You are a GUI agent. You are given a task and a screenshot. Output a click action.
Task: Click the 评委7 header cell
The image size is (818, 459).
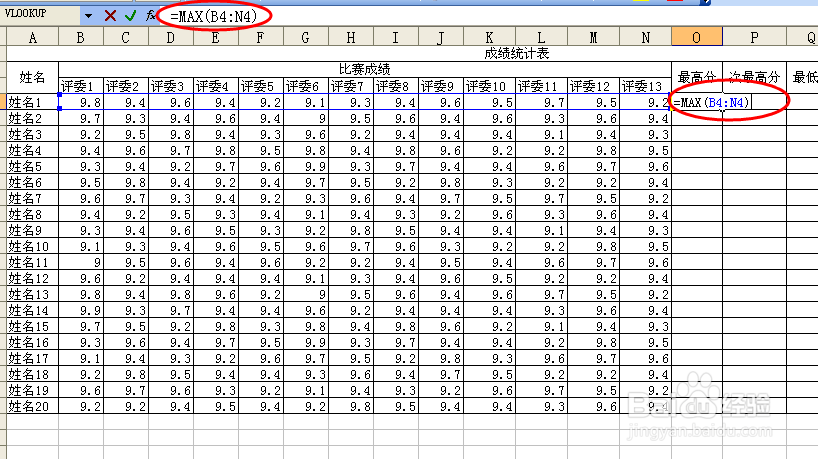351,85
